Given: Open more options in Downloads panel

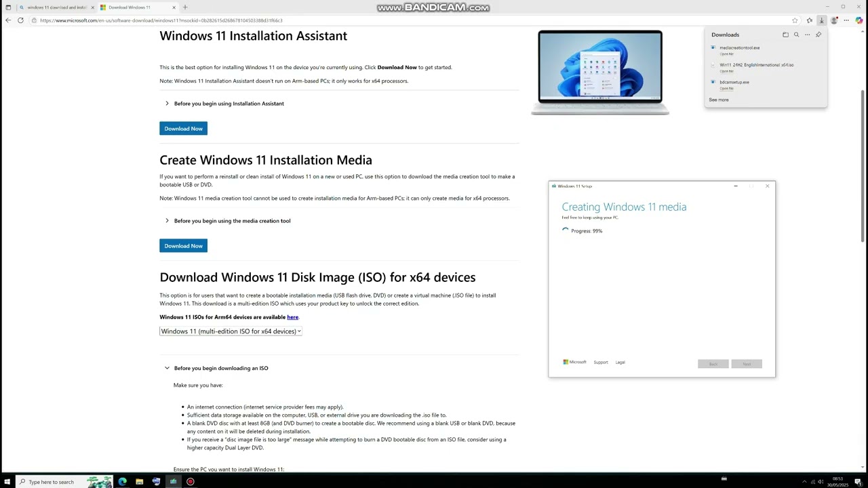Looking at the screenshot, I should click(807, 35).
